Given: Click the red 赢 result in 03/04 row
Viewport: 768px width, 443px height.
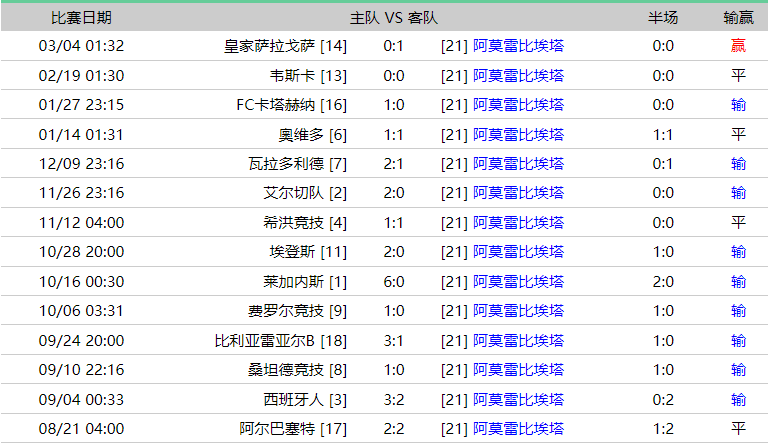Looking at the screenshot, I should (x=738, y=46).
